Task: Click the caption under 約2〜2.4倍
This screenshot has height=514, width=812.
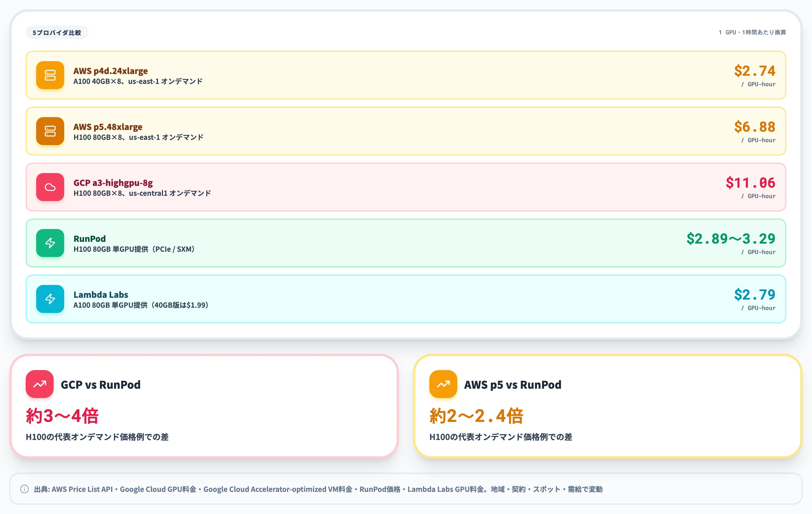Action: [501, 437]
